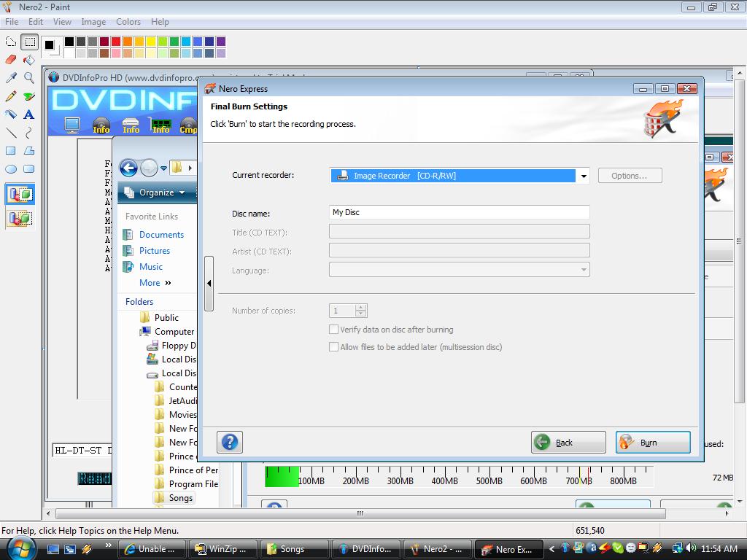Select the Text tool

[29, 114]
